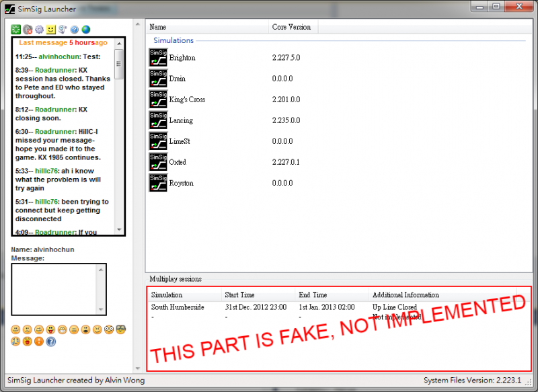
Task: Insert the confused raised-eyebrow emoticon
Action: click(x=98, y=330)
